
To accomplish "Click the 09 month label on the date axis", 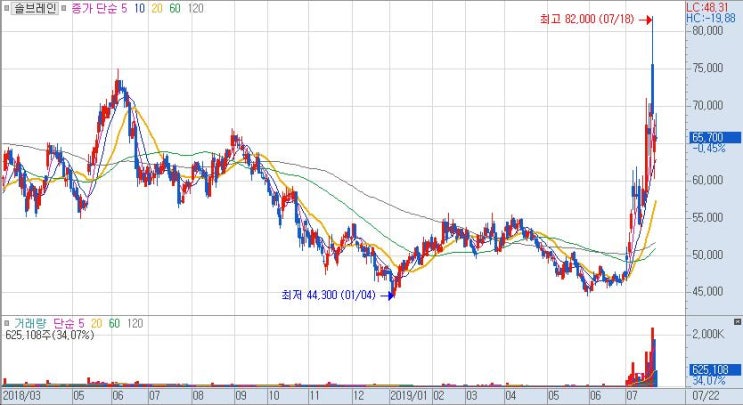I will click(241, 395).
